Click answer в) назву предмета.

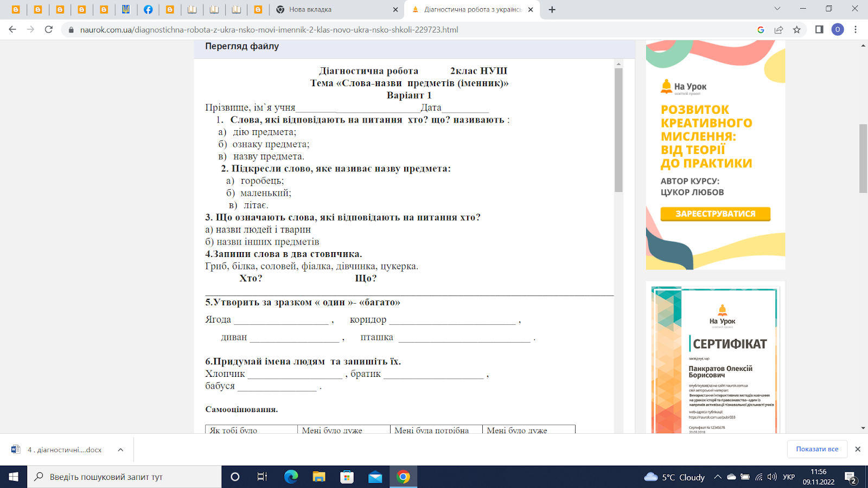click(261, 156)
